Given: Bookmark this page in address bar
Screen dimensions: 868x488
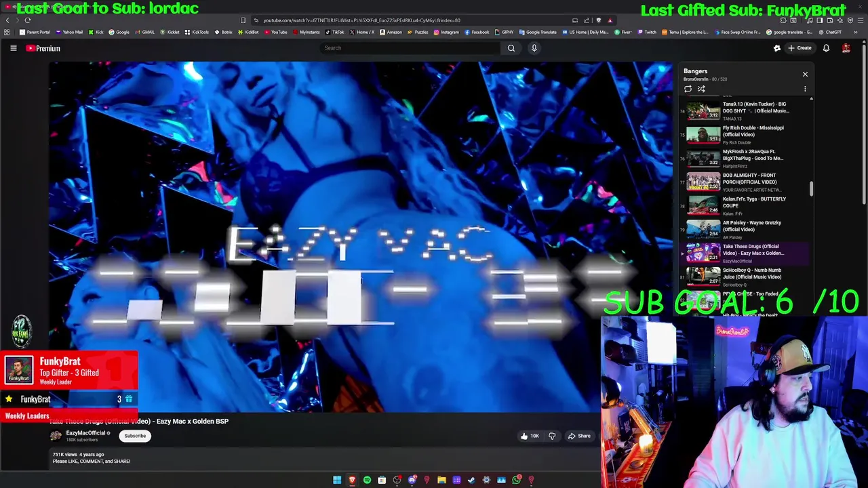Looking at the screenshot, I should [x=243, y=20].
